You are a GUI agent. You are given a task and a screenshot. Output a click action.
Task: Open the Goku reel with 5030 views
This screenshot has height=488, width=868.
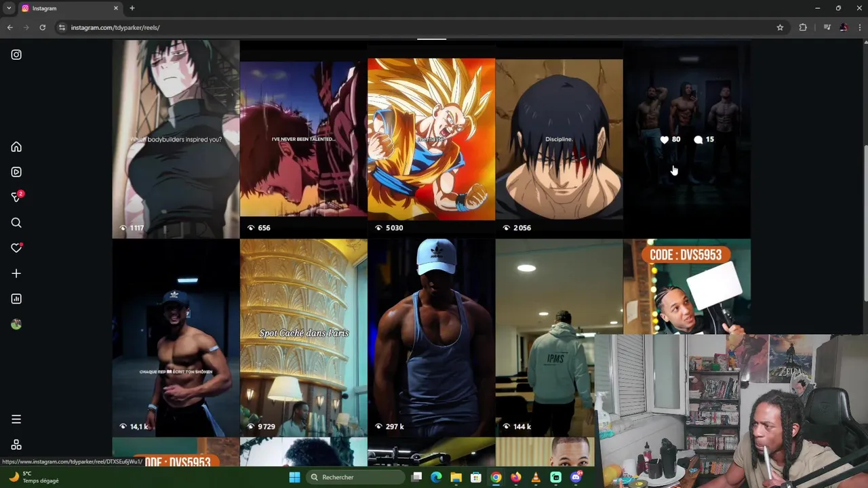(x=431, y=139)
